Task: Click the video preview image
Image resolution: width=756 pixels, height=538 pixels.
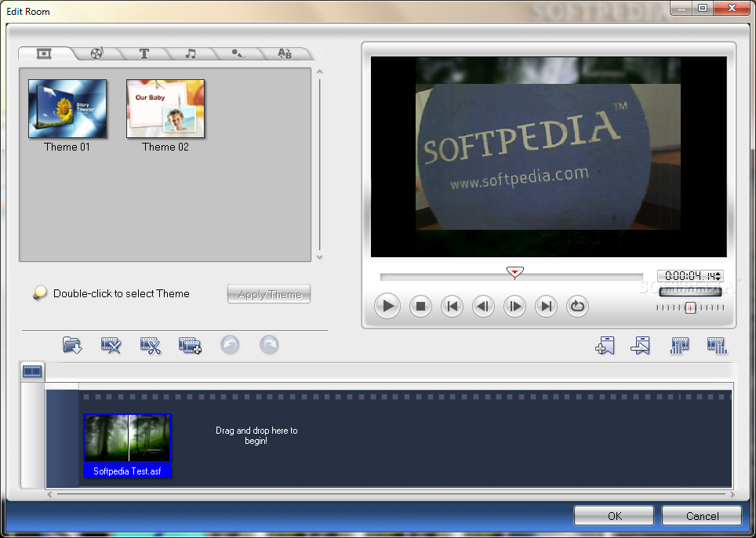Action: point(548,157)
